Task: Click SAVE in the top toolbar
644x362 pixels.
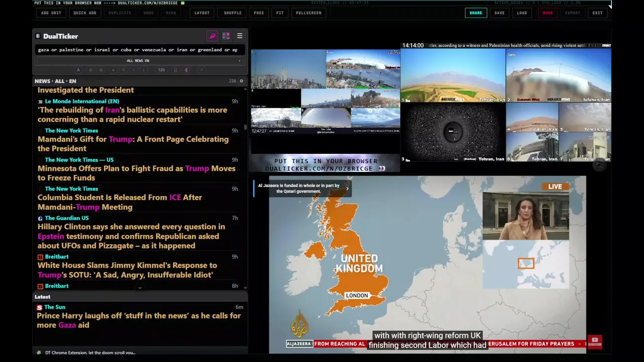Action: click(499, 13)
